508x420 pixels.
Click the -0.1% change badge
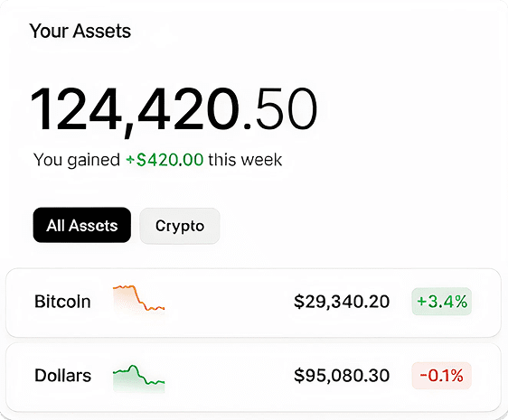tap(442, 376)
